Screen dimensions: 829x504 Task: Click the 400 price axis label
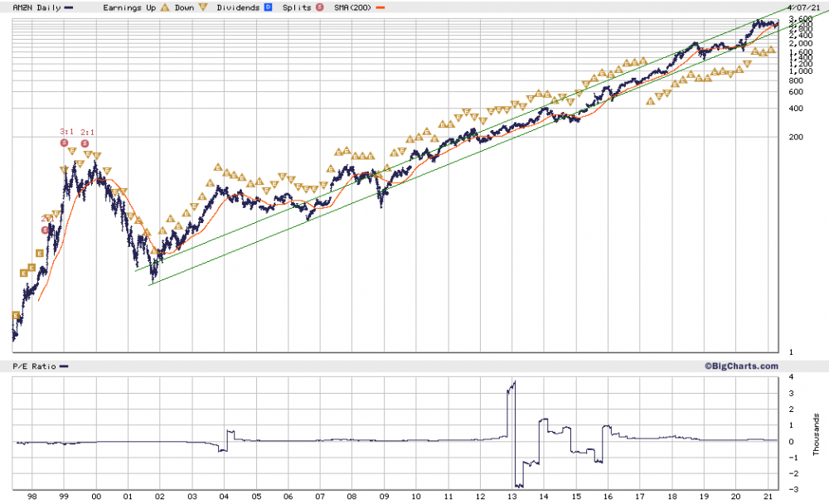point(796,109)
